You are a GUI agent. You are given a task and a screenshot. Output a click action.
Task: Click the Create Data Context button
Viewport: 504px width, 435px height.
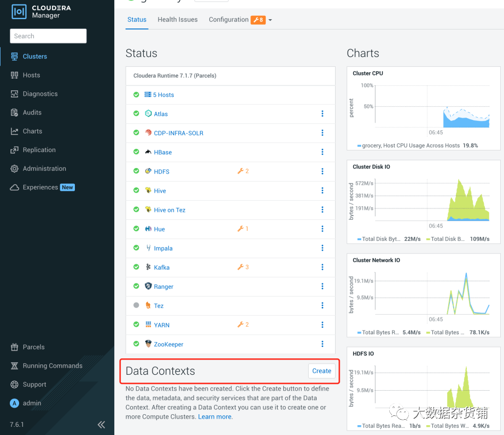322,371
